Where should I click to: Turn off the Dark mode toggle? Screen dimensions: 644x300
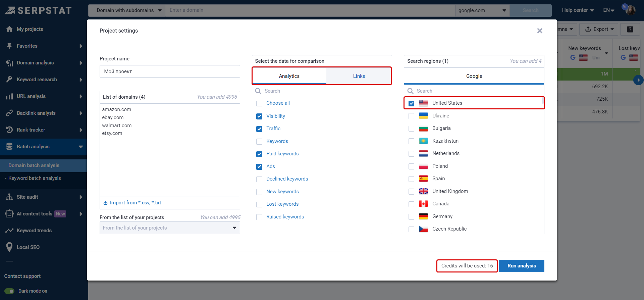tap(9, 291)
